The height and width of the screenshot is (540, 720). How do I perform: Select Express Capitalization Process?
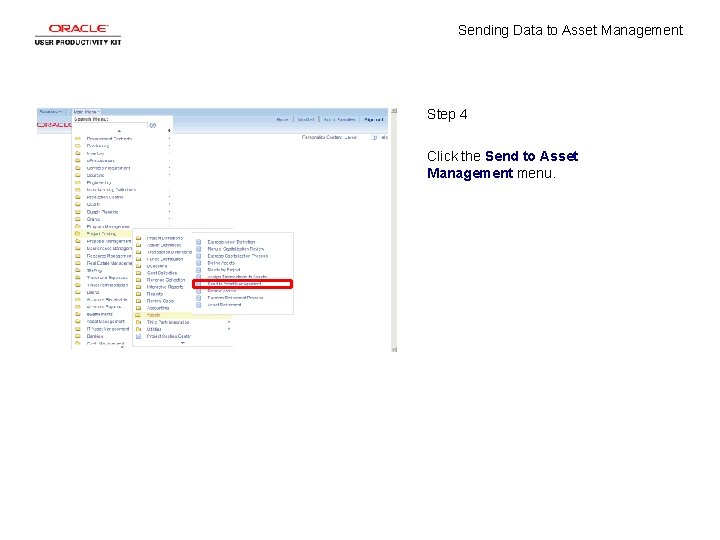coord(237,256)
